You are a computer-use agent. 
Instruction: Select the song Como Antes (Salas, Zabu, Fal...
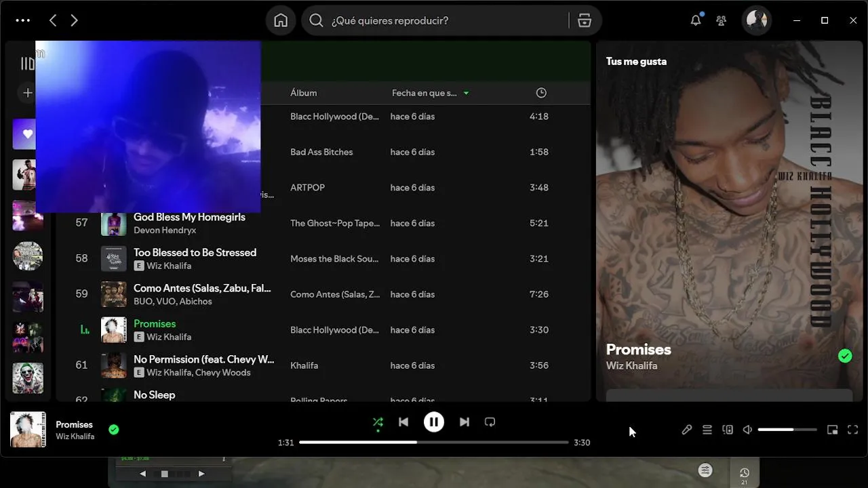202,288
